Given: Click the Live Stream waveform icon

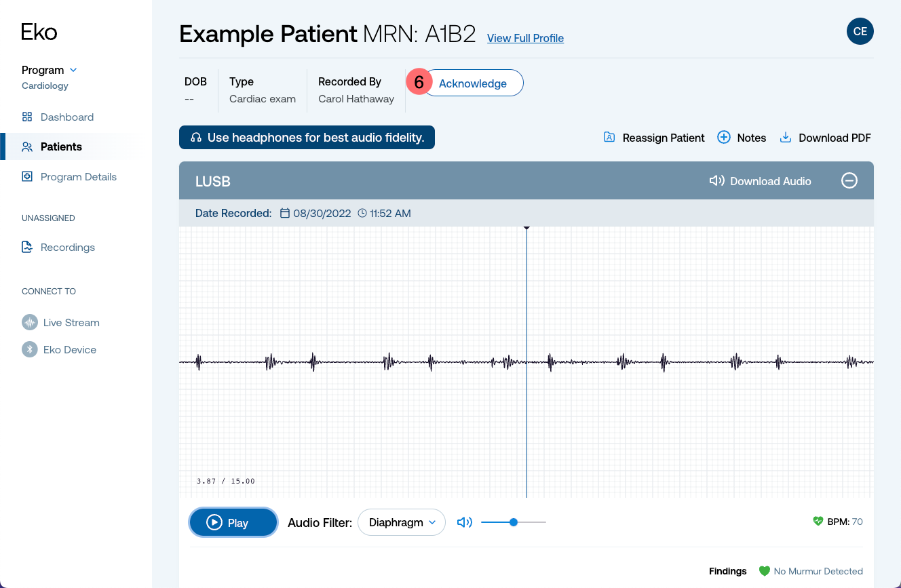Looking at the screenshot, I should pyautogui.click(x=29, y=322).
